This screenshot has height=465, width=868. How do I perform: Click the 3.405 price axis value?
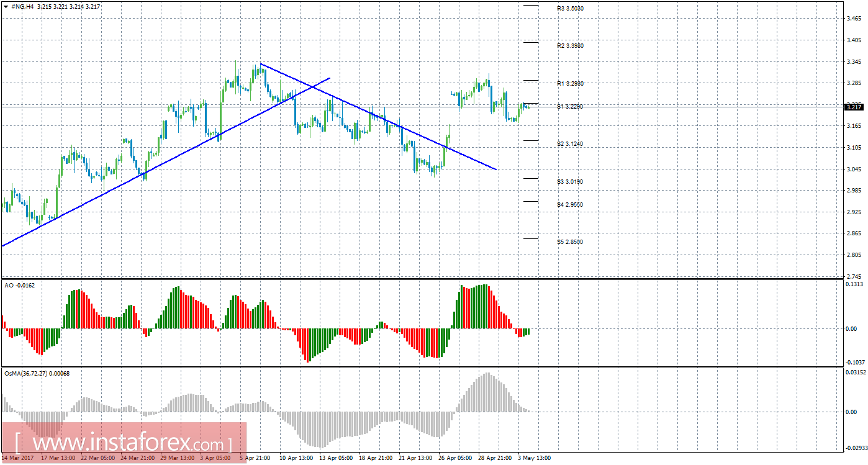[x=855, y=40]
